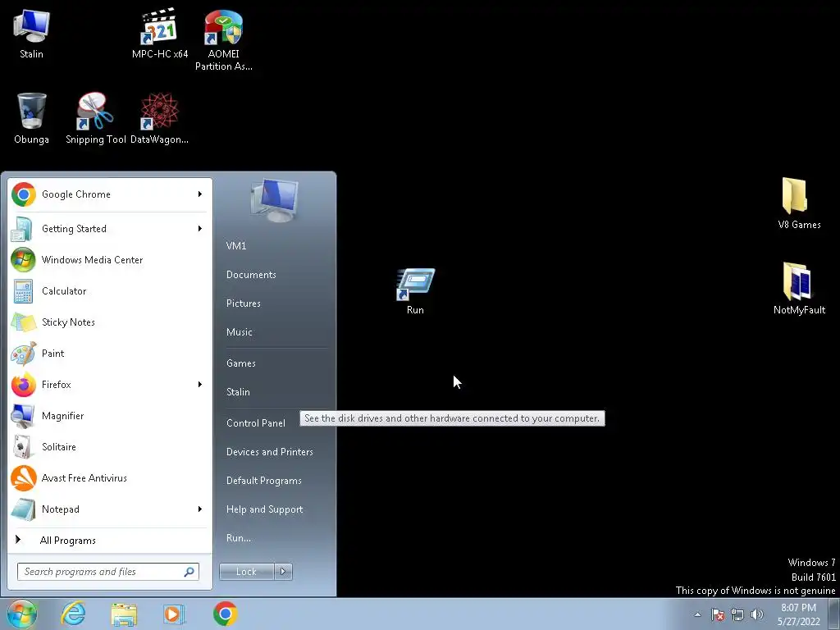
Task: Open Documents from Start menu
Action: click(x=251, y=275)
